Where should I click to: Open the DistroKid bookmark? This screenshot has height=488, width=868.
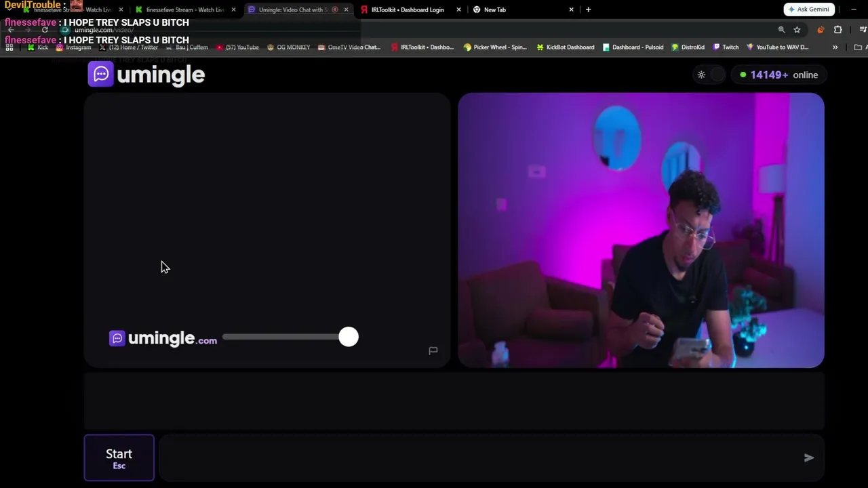[688, 47]
